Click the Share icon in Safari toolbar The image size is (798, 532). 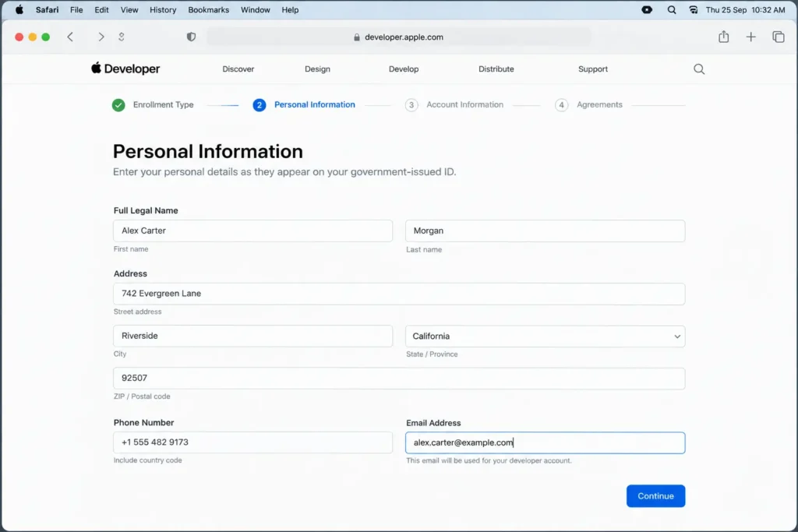pyautogui.click(x=724, y=37)
